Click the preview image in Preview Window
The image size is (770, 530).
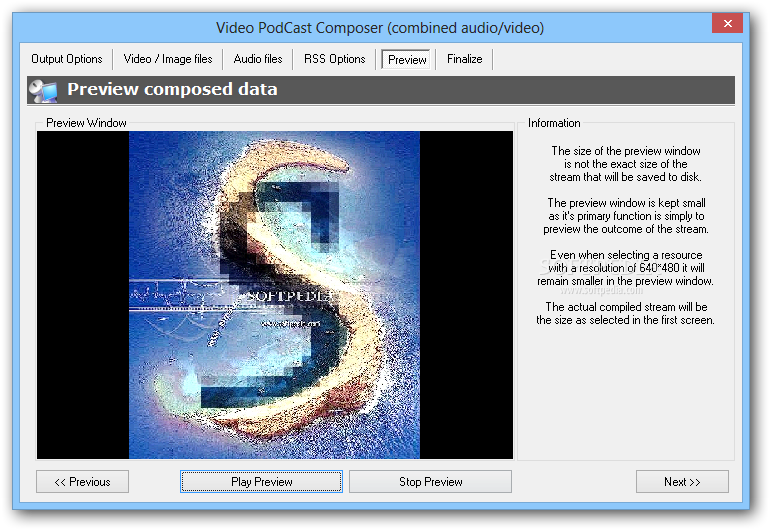[275, 295]
